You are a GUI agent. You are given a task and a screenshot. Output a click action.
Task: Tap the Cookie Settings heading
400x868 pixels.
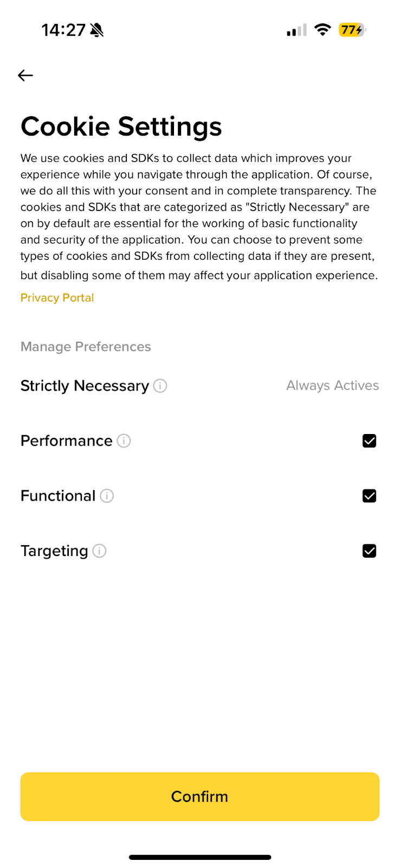(121, 126)
